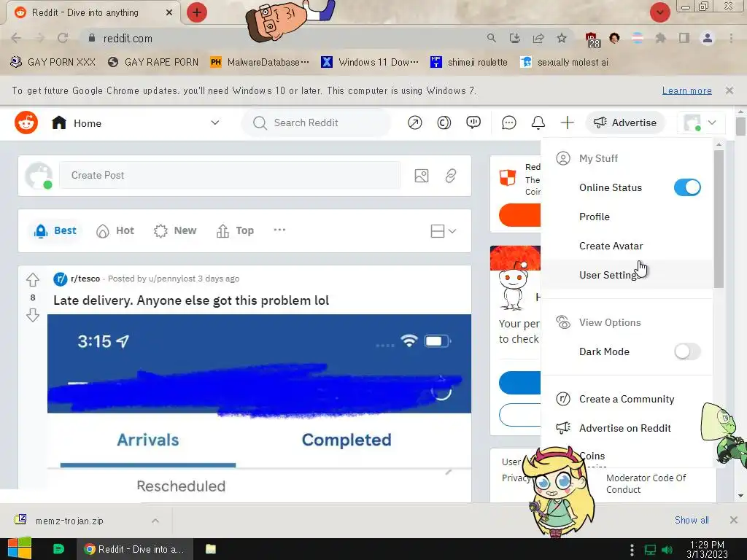
Task: Sort the feed by Top
Action: (236, 231)
